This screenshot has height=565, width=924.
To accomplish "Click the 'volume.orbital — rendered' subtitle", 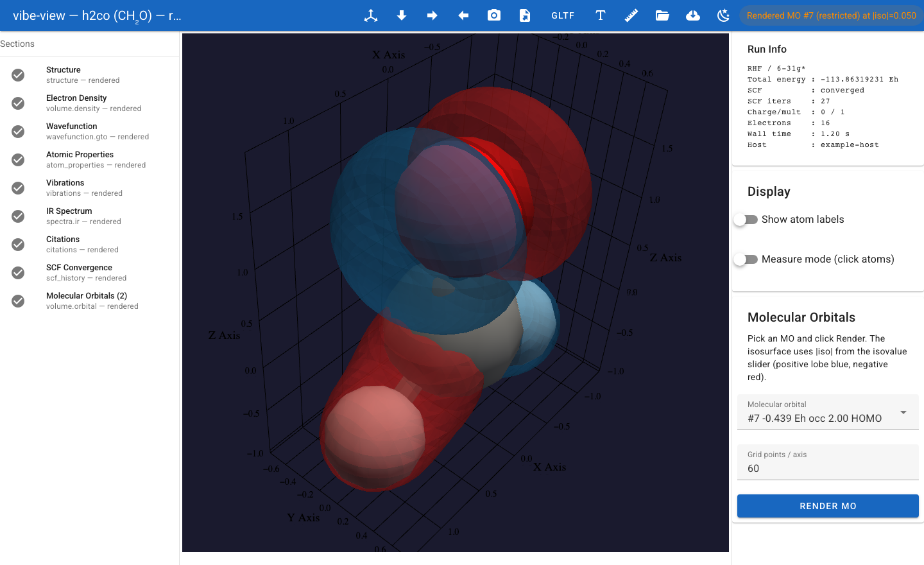I will (92, 306).
